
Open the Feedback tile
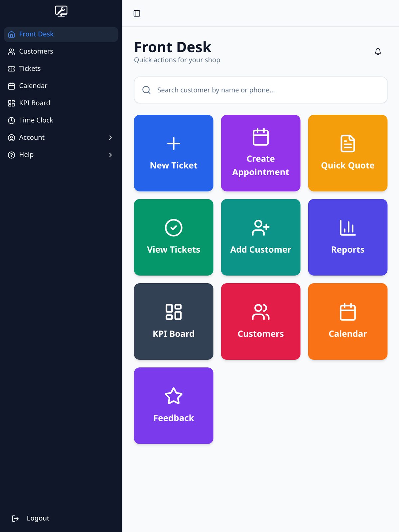pyautogui.click(x=174, y=406)
